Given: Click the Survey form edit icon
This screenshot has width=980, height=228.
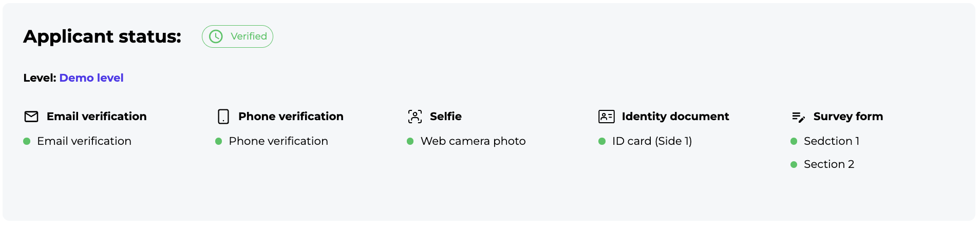Looking at the screenshot, I should pos(798,117).
